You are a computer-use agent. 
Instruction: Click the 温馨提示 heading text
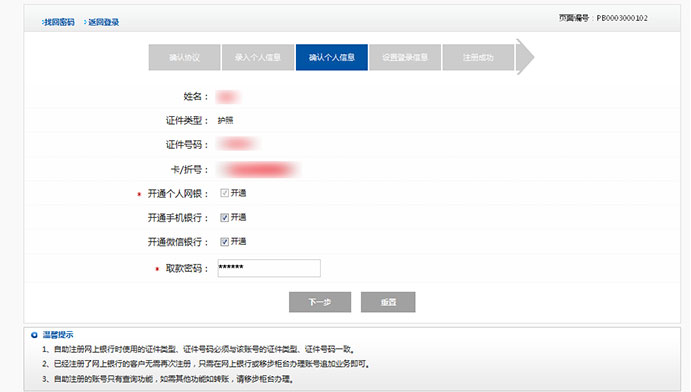[58, 335]
